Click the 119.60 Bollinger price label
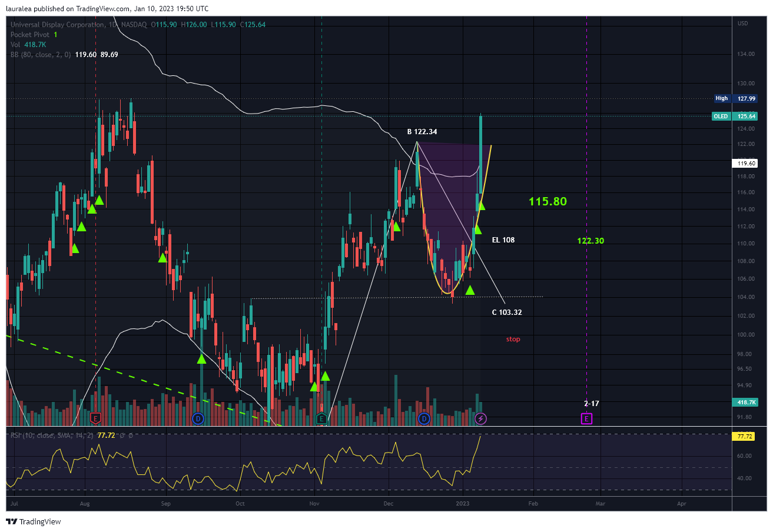This screenshot has width=773, height=532. 745,164
